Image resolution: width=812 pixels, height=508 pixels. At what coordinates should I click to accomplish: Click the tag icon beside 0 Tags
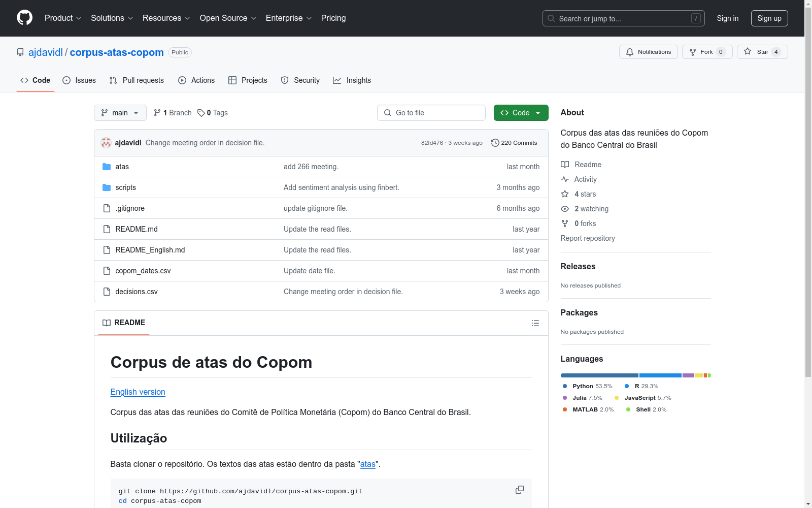click(x=201, y=113)
